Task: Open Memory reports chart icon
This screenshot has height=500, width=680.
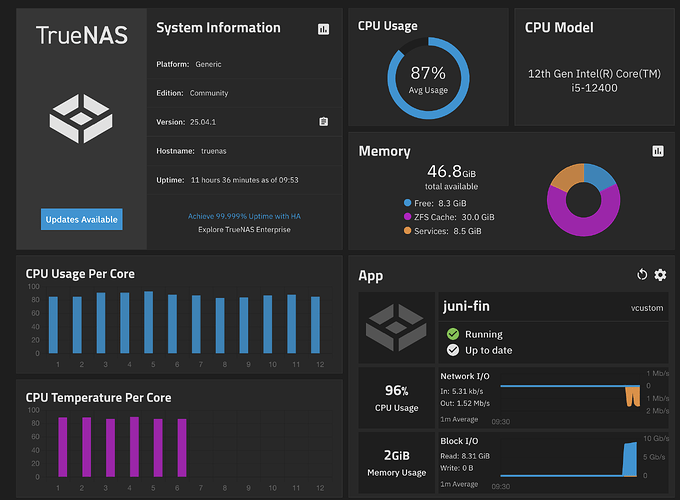Action: pos(658,151)
